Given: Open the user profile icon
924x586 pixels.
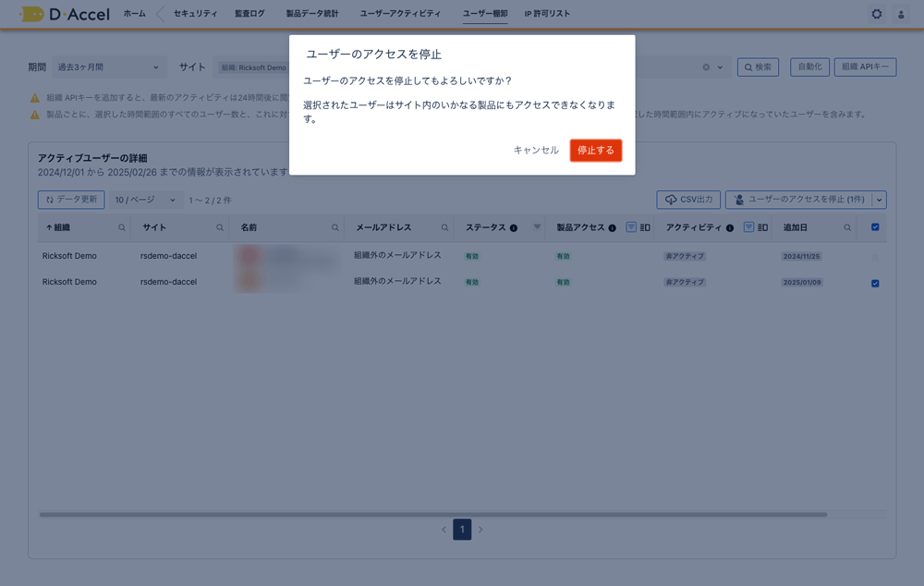Looking at the screenshot, I should click(900, 14).
